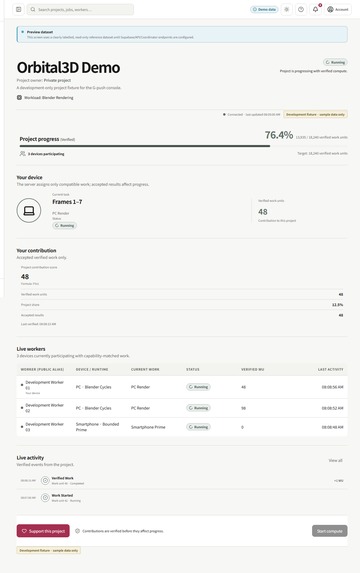Select the Development Worker 01 row
360x573 pixels.
[x=182, y=387]
